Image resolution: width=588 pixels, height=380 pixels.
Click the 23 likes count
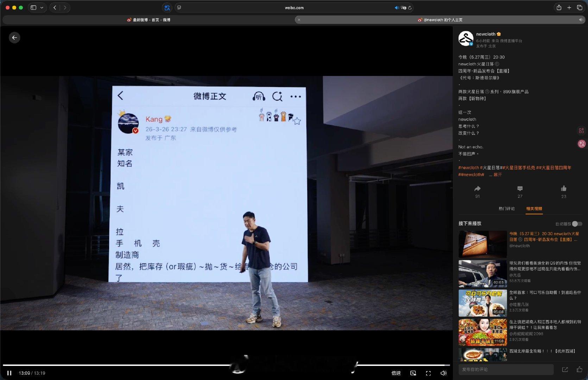coord(564,197)
